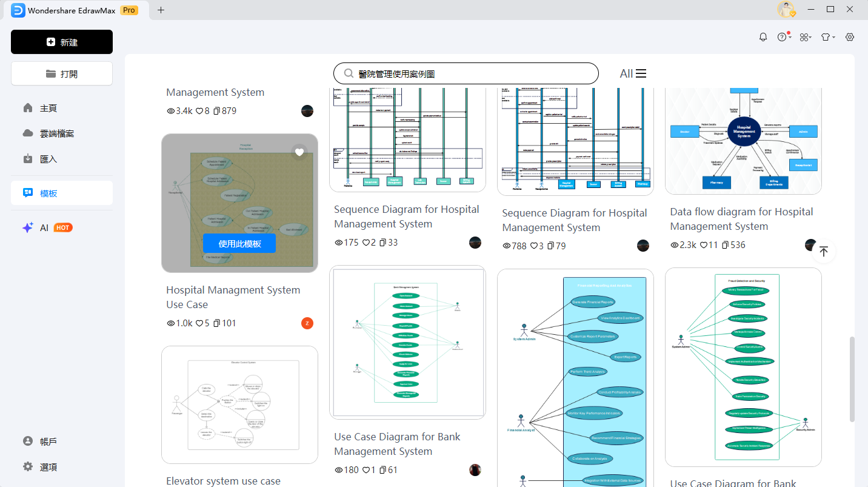The height and width of the screenshot is (487, 868).
Task: Open the AI HOT sidebar item
Action: [x=47, y=228]
